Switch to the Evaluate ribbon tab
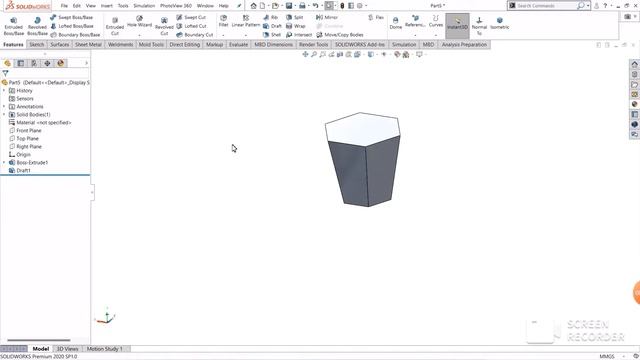Screen dimensions: 640x360 click(238, 44)
